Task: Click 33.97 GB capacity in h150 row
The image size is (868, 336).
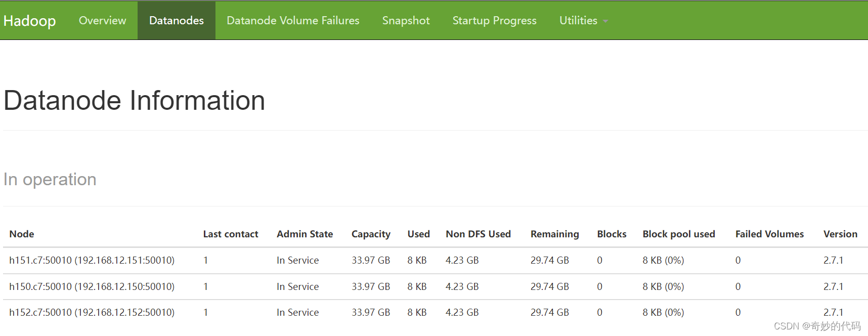Action: (x=371, y=286)
